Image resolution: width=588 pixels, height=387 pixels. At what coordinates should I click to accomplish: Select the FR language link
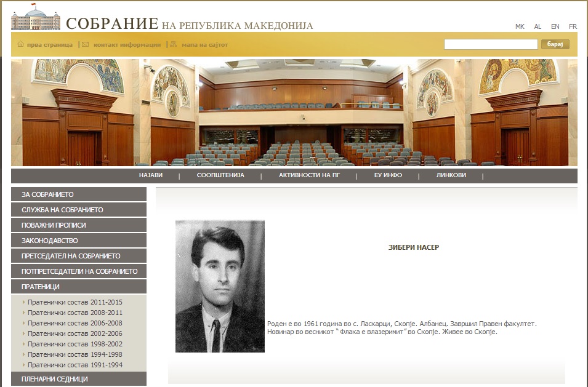point(573,26)
